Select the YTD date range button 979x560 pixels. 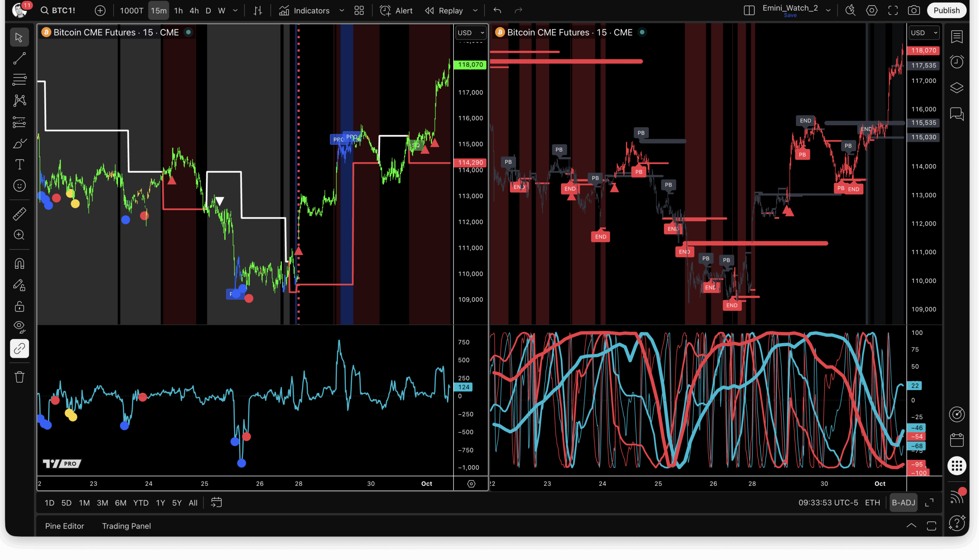(140, 503)
